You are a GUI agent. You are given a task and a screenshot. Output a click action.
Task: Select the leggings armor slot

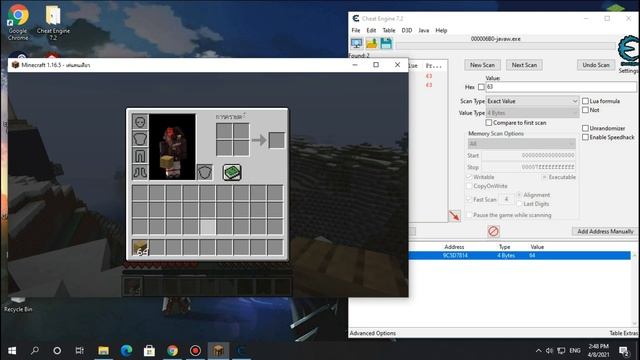pos(140,156)
